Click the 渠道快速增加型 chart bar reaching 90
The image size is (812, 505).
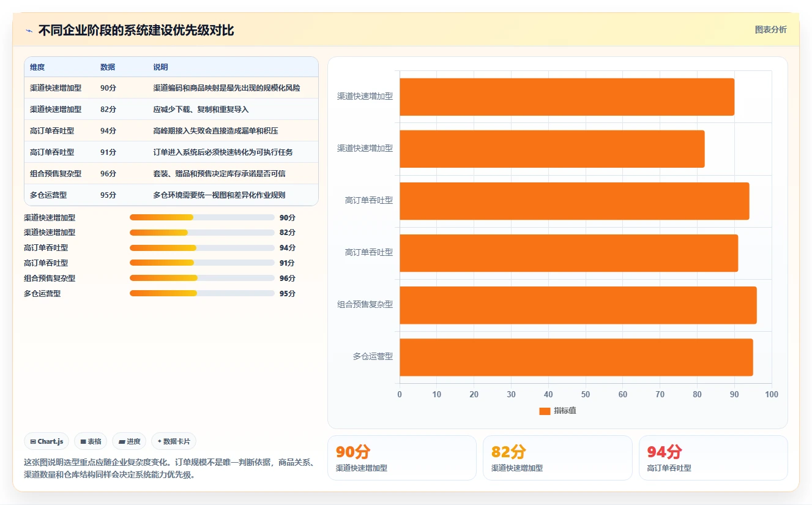(567, 97)
